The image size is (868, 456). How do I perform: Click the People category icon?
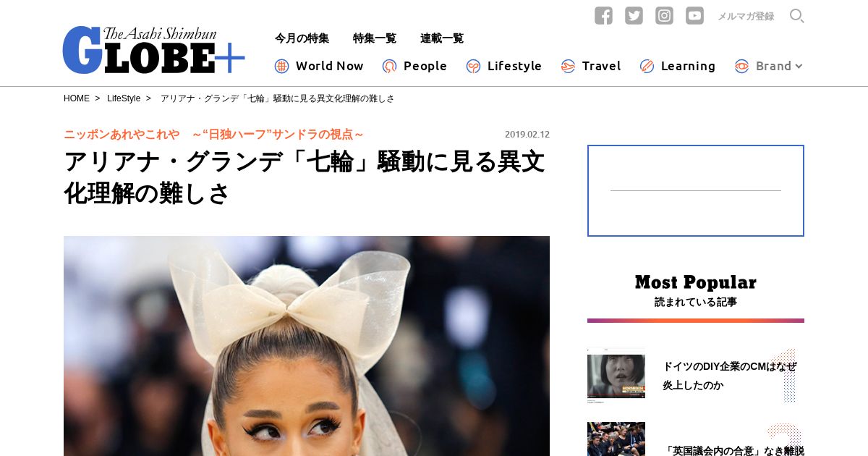pyautogui.click(x=389, y=66)
